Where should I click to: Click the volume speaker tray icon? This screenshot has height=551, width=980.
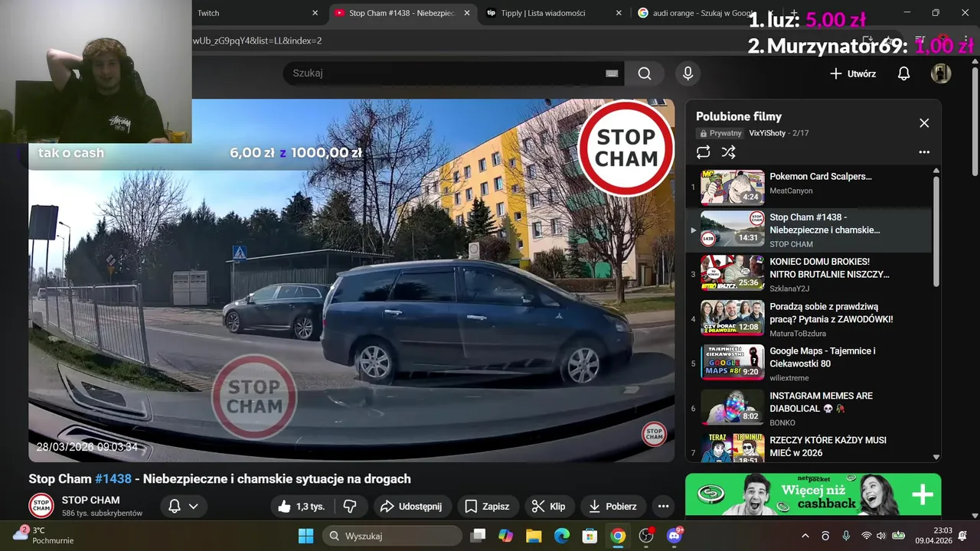(880, 536)
